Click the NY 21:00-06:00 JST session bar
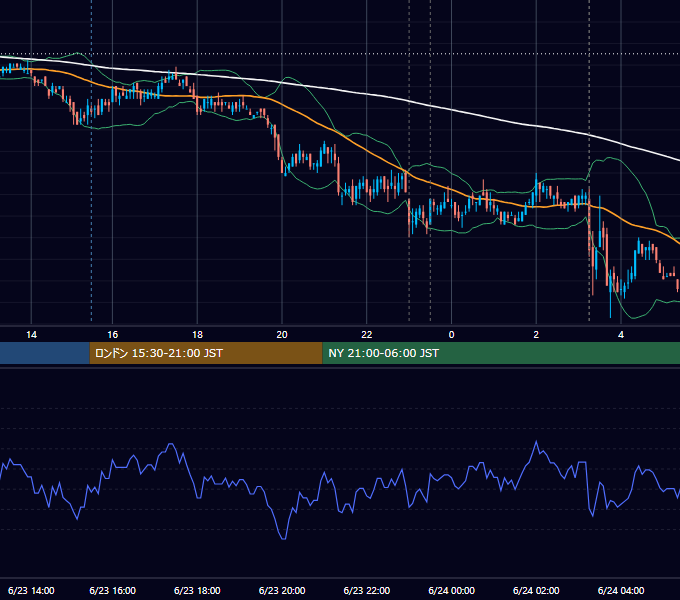The height and width of the screenshot is (600, 680). tap(501, 353)
